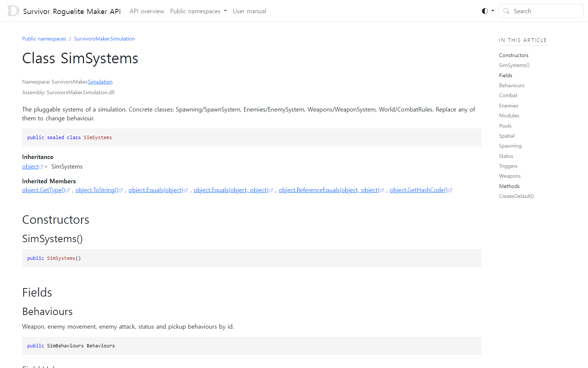Click the 'Assembly: SurvivorsMaker.Simulation.dll' text
Viewport: 588px width, 368px height.
tap(68, 92)
